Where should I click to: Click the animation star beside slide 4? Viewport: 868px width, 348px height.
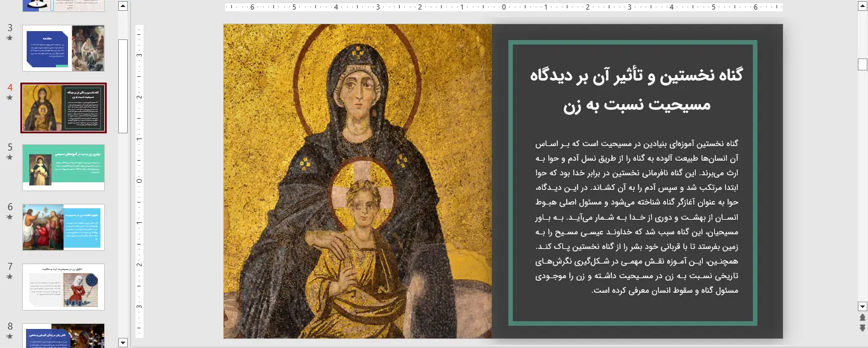tap(10, 98)
